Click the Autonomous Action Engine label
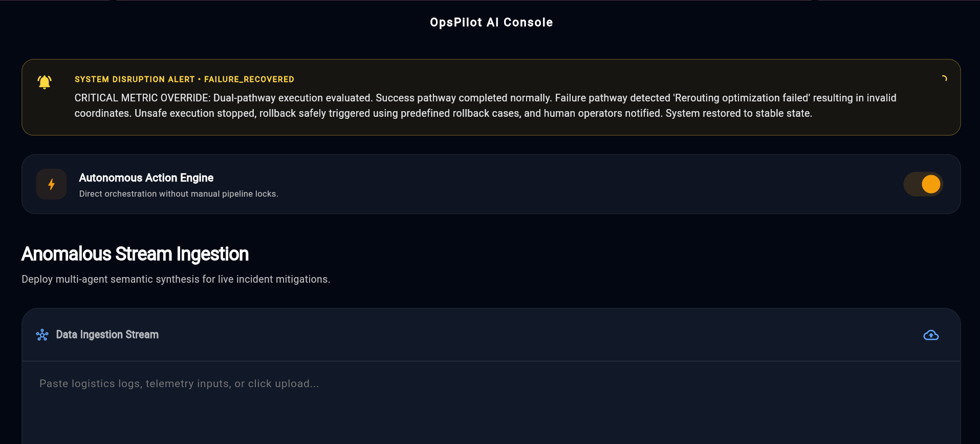This screenshot has width=980, height=444. (x=146, y=178)
